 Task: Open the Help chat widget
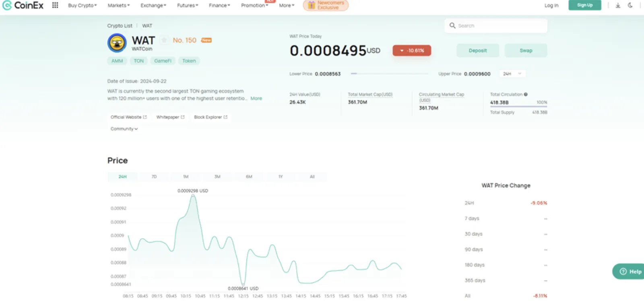click(629, 271)
